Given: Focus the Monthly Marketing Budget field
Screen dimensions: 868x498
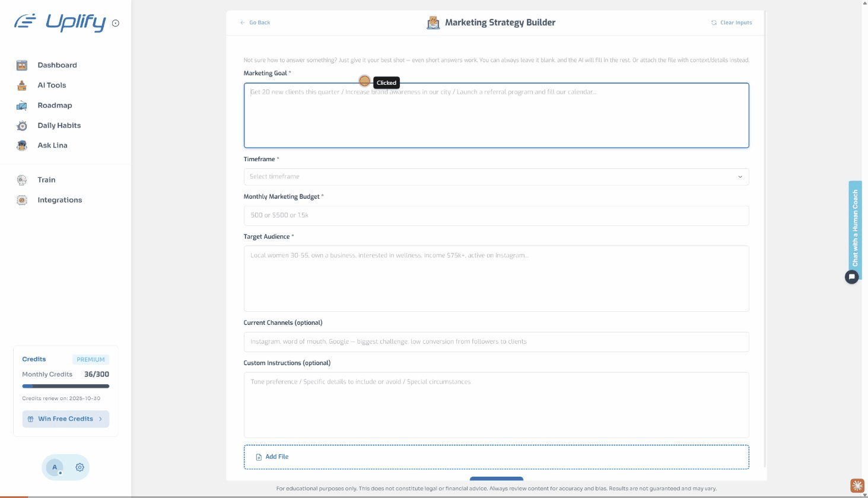Looking at the screenshot, I should [x=495, y=216].
